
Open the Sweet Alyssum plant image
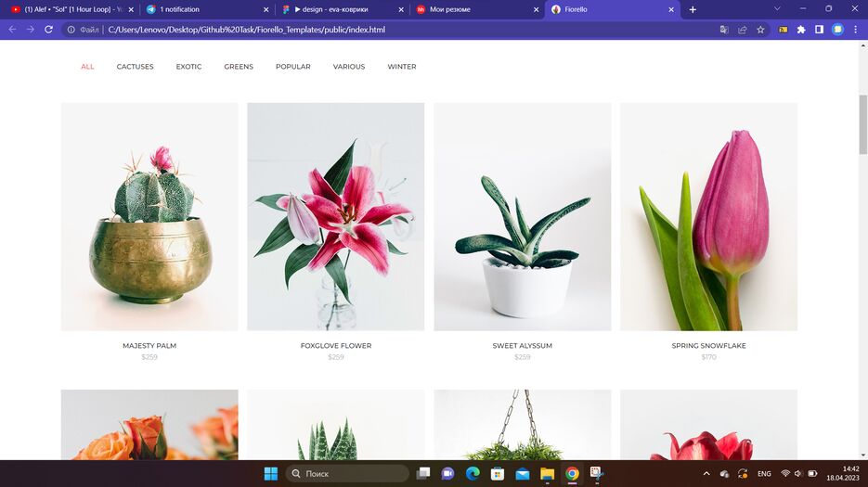coord(523,216)
